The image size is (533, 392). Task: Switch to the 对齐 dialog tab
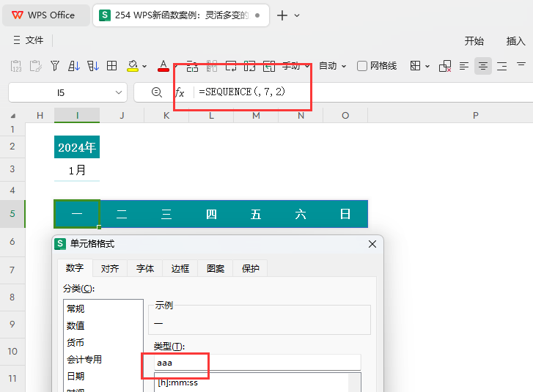pyautogui.click(x=110, y=269)
